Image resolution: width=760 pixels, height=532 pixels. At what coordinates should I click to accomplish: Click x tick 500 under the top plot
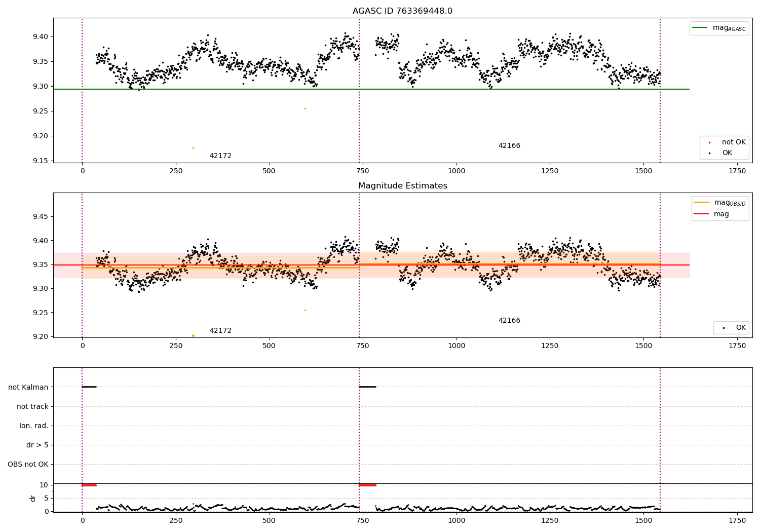click(x=269, y=171)
